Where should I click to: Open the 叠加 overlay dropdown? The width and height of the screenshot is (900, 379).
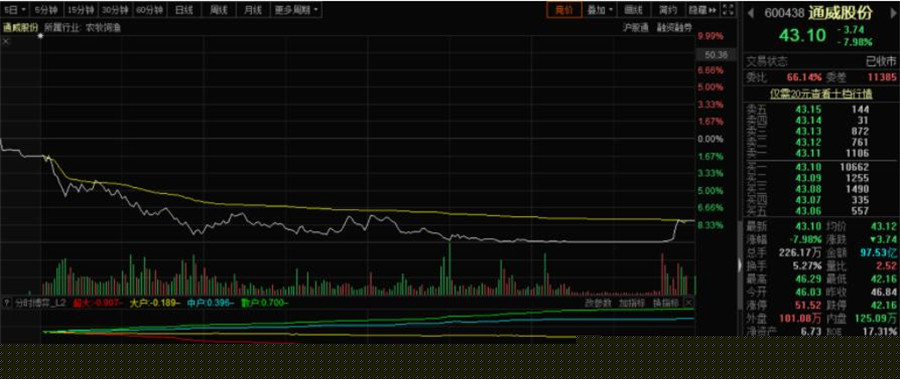click(600, 10)
